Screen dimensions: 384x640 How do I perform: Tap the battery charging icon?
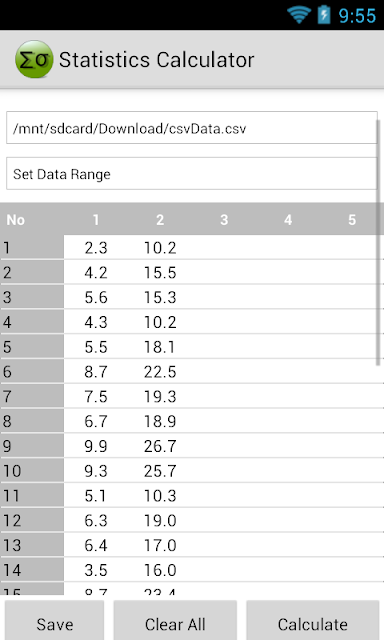coord(324,15)
